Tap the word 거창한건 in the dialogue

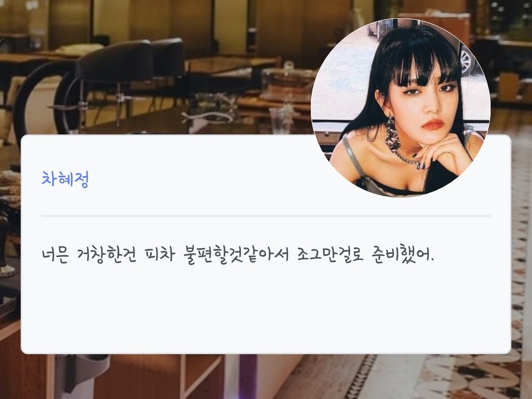coord(107,254)
